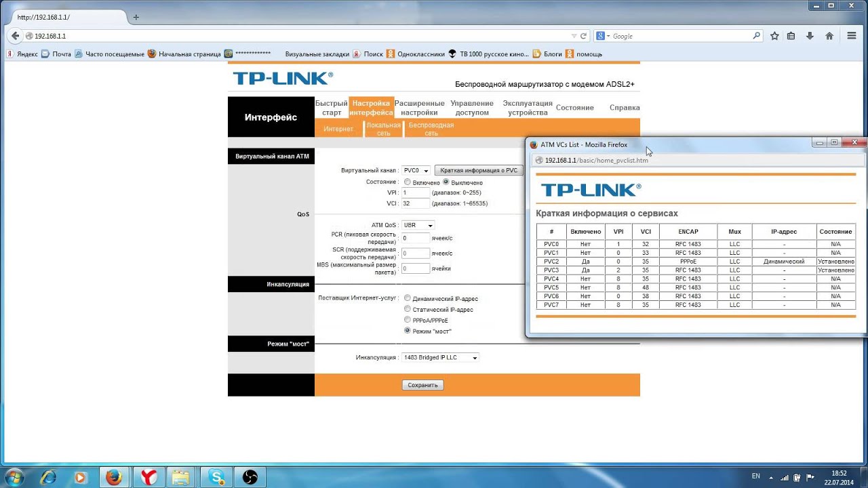
Task: Open the Справка tab
Action: tap(625, 108)
